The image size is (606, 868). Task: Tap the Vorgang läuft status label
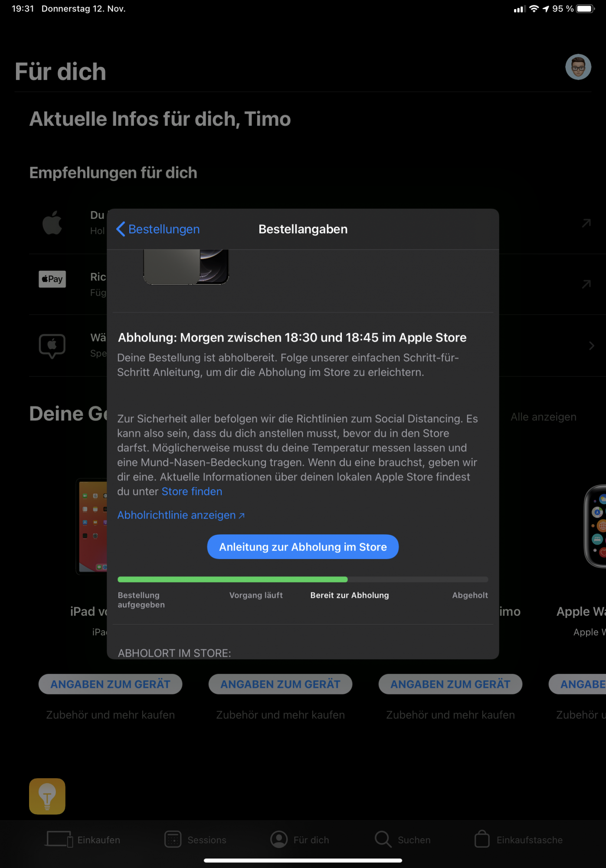(x=256, y=595)
